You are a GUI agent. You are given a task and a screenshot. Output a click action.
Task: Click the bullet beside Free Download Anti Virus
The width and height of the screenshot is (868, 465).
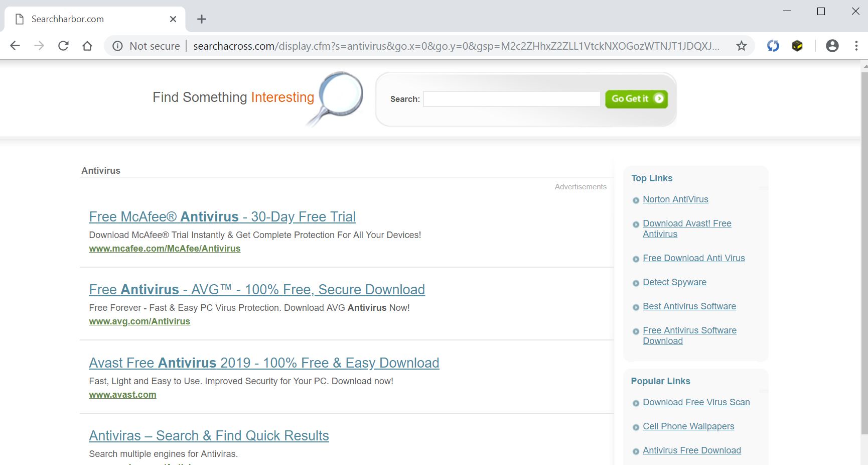pyautogui.click(x=636, y=259)
